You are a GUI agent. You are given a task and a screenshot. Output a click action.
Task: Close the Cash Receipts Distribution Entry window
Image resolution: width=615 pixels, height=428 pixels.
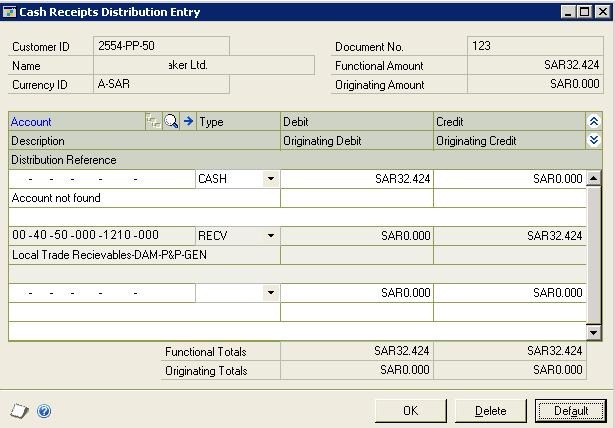point(603,12)
